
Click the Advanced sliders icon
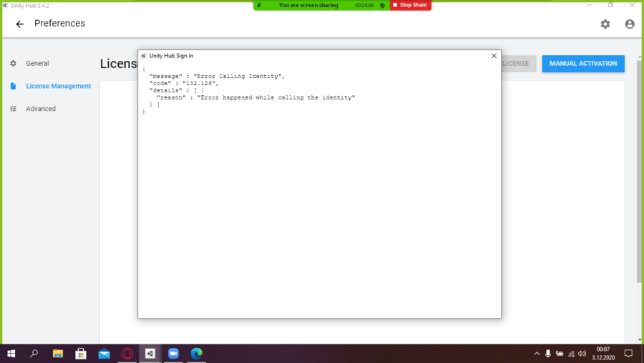[x=13, y=109]
